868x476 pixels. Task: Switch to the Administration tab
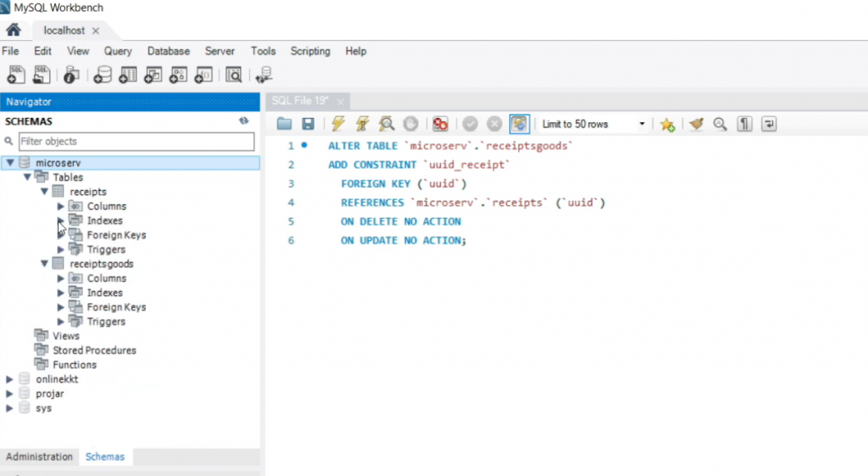[x=39, y=456]
